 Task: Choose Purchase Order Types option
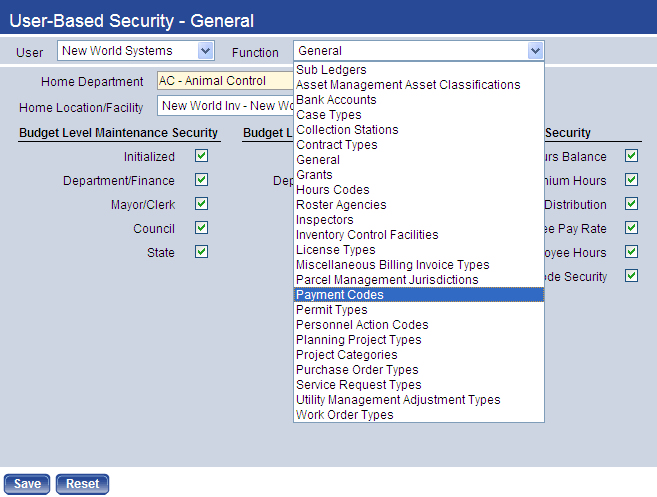(357, 370)
